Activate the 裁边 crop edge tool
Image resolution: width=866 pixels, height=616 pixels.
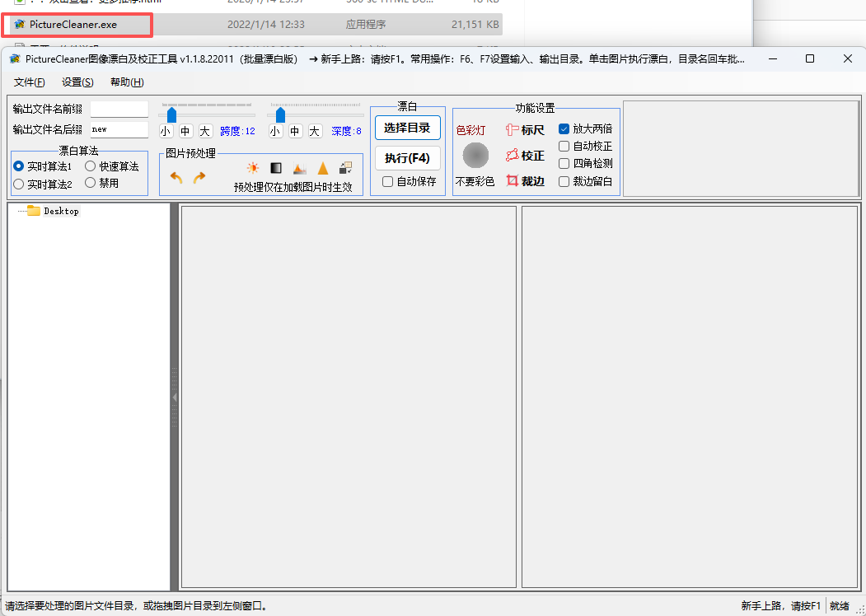point(525,181)
